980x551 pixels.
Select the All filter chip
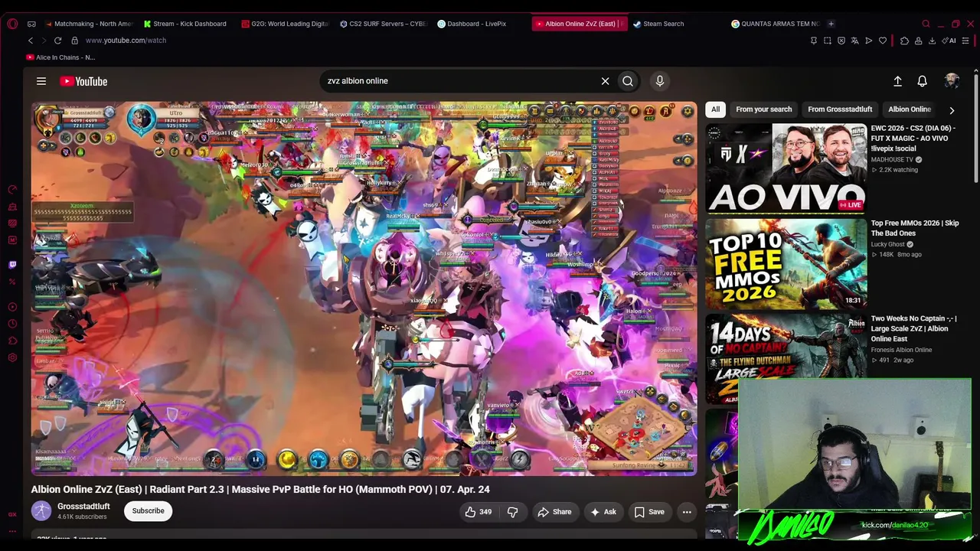[x=715, y=109]
